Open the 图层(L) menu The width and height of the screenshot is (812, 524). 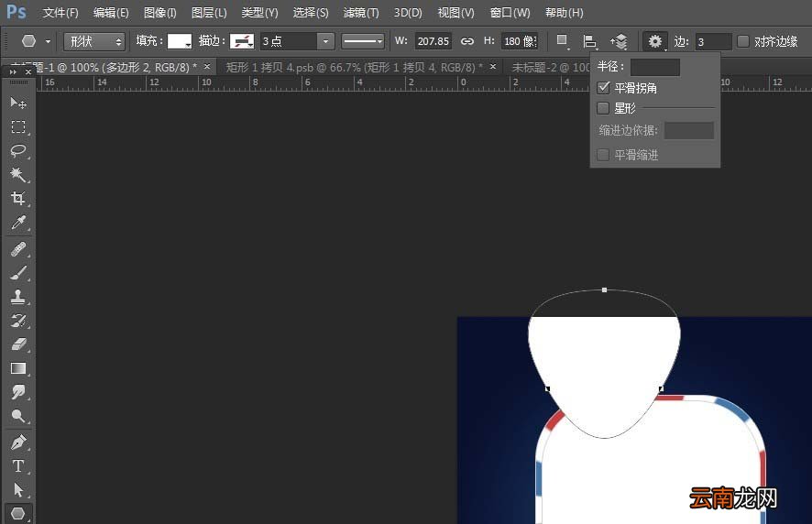209,13
